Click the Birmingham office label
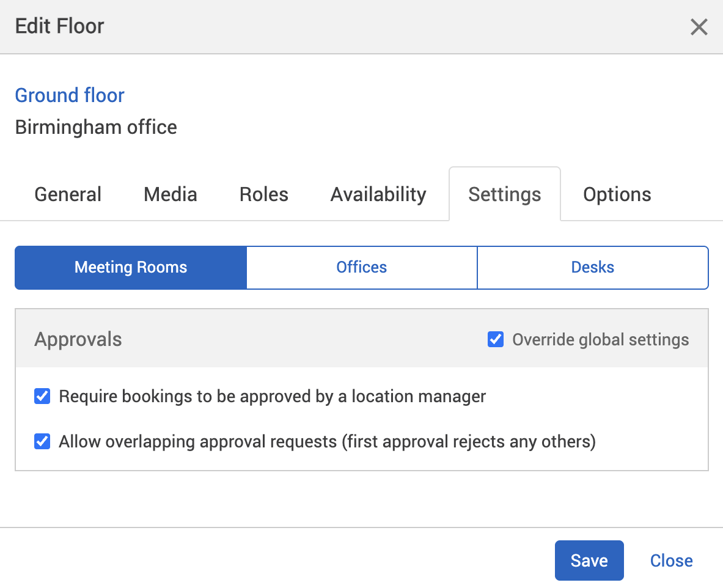Screen dimensions: 723x588 (95, 127)
